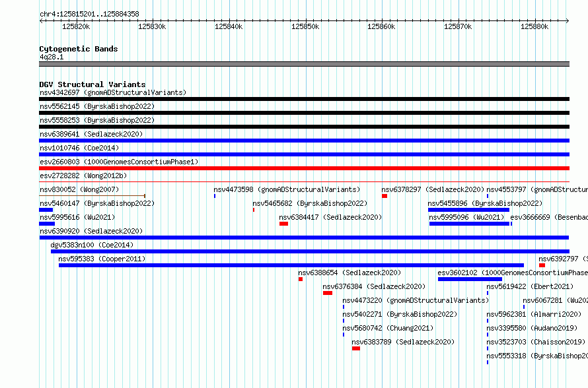Click the chr4:125815201..125884358 region label
588x388 pixels.
89,15
